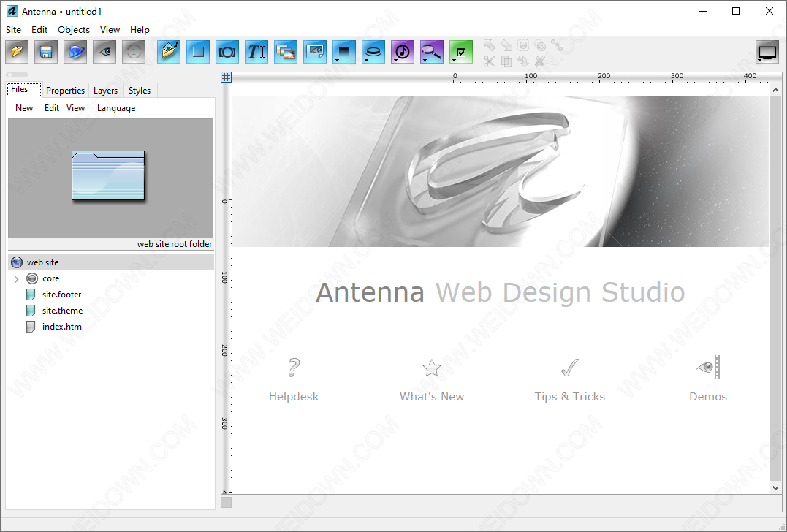Select the camera photo object tool

tap(227, 52)
